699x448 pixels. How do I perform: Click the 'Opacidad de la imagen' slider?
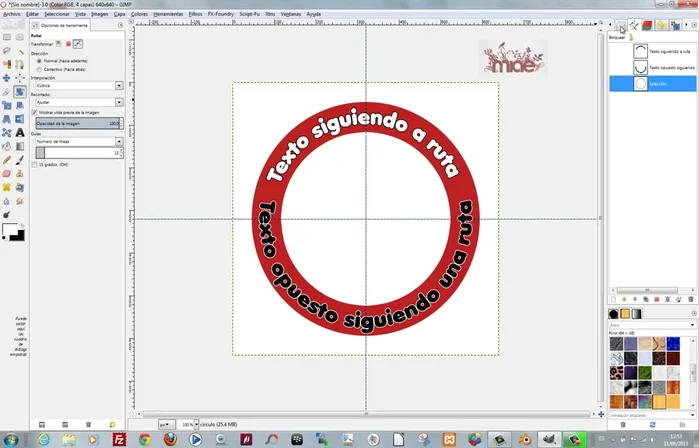coord(75,123)
